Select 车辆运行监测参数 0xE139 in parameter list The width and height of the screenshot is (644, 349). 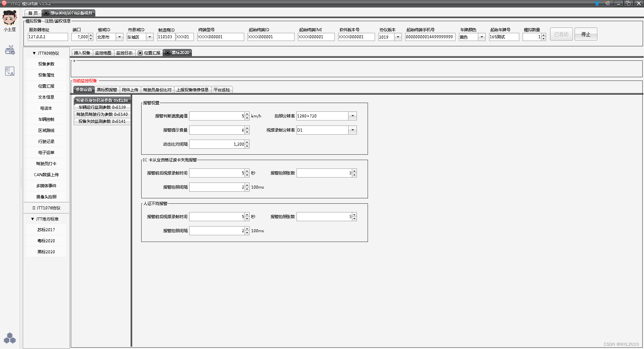click(102, 107)
